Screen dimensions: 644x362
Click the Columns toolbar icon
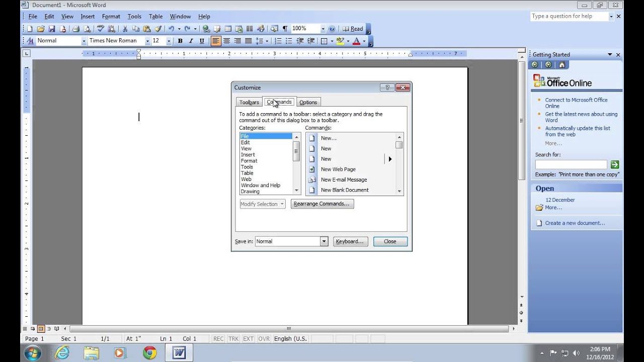[x=250, y=29]
